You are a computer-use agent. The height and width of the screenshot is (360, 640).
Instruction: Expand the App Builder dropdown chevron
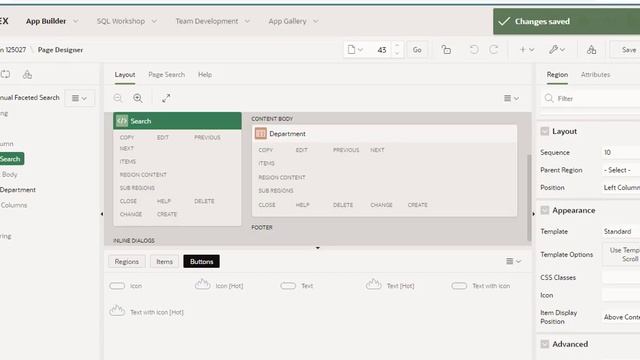click(x=76, y=21)
